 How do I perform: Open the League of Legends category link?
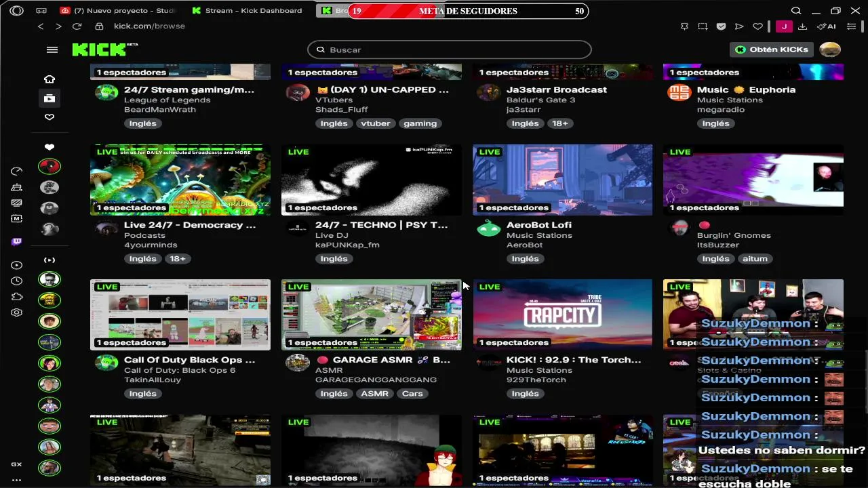(x=167, y=100)
